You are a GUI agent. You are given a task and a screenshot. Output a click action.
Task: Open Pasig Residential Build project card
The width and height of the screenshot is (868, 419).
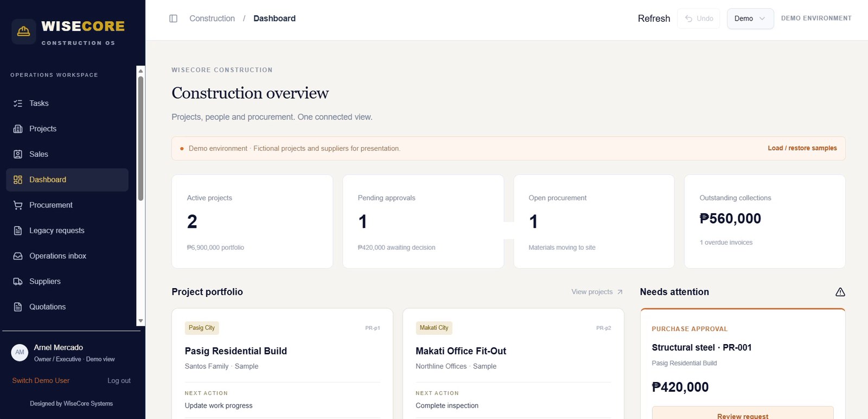click(x=282, y=364)
